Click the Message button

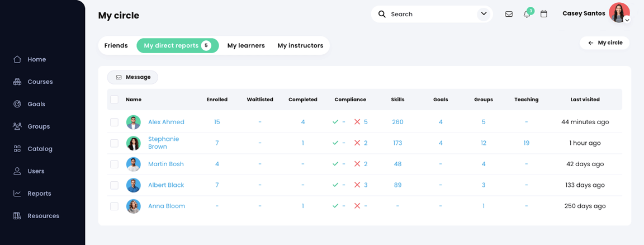[132, 77]
